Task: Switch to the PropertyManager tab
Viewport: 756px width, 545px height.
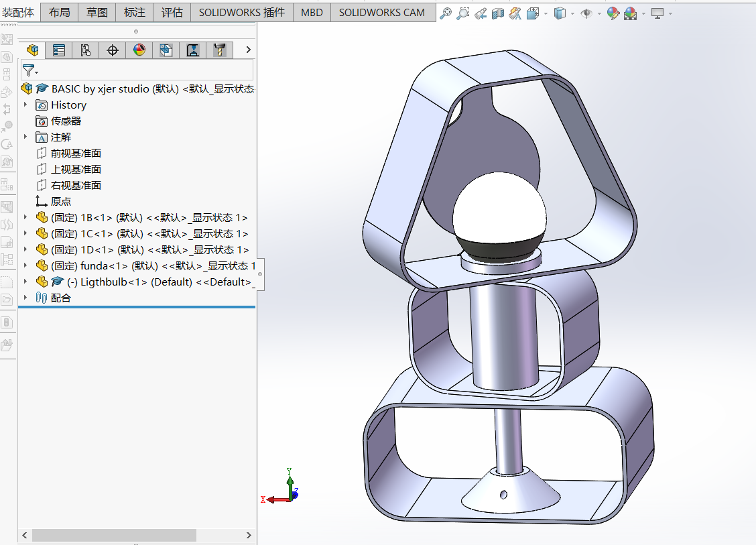Action: [x=59, y=50]
